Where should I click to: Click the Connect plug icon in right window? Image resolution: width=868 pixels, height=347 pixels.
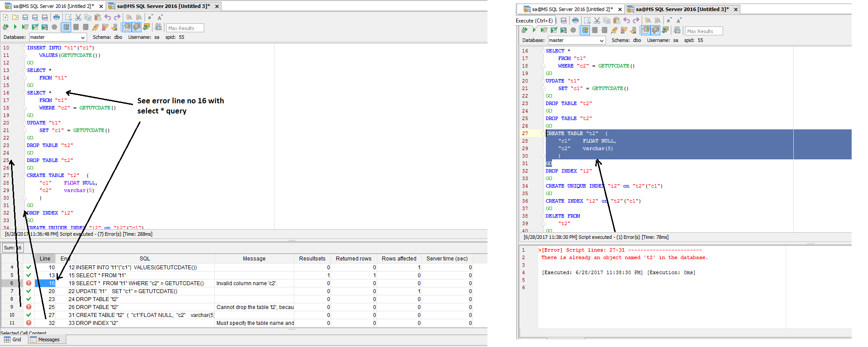tap(614, 30)
